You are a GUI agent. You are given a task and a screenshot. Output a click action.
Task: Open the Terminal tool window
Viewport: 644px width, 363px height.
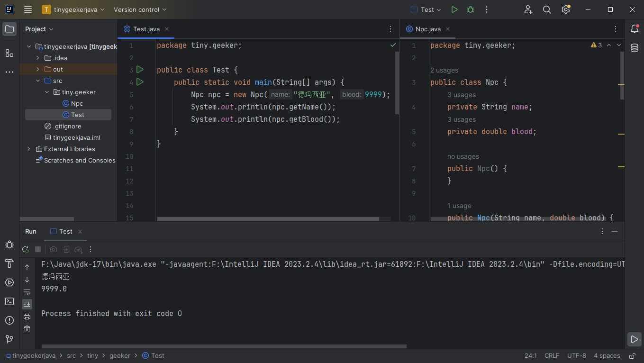pyautogui.click(x=9, y=301)
